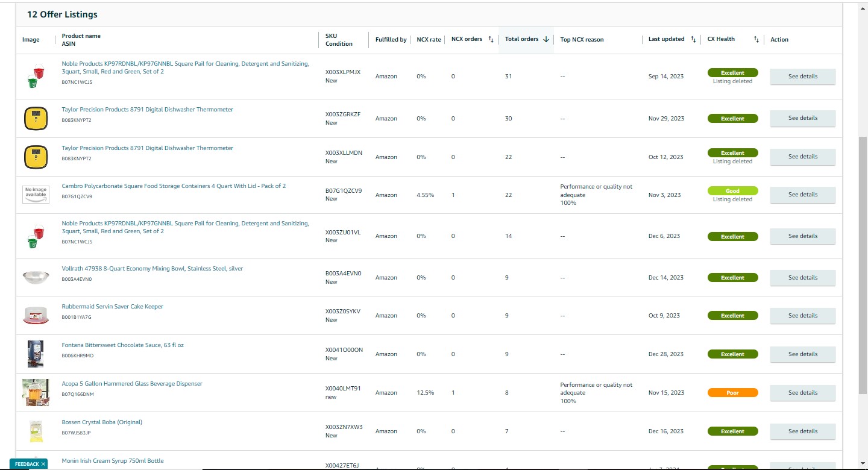The image size is (868, 470).
Task: Click Excellent badge in the Vollrath row
Action: pyautogui.click(x=732, y=278)
